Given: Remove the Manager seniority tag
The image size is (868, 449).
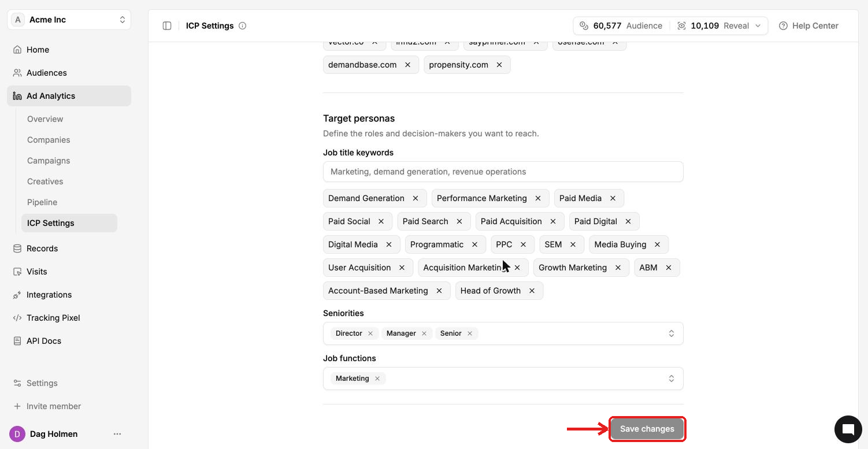Looking at the screenshot, I should [424, 333].
